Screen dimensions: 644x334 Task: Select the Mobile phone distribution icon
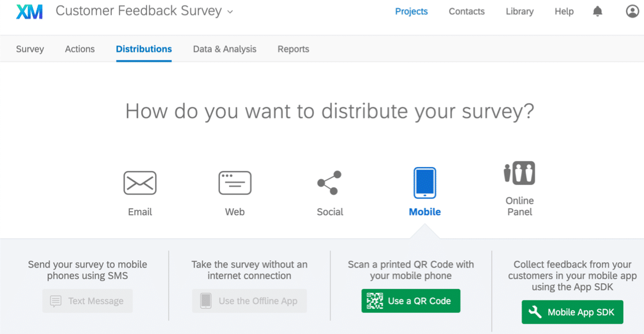coord(425,183)
